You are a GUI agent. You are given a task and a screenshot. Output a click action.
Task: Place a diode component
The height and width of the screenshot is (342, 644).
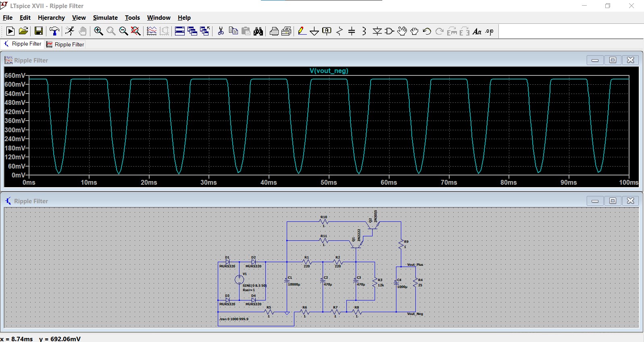click(377, 31)
